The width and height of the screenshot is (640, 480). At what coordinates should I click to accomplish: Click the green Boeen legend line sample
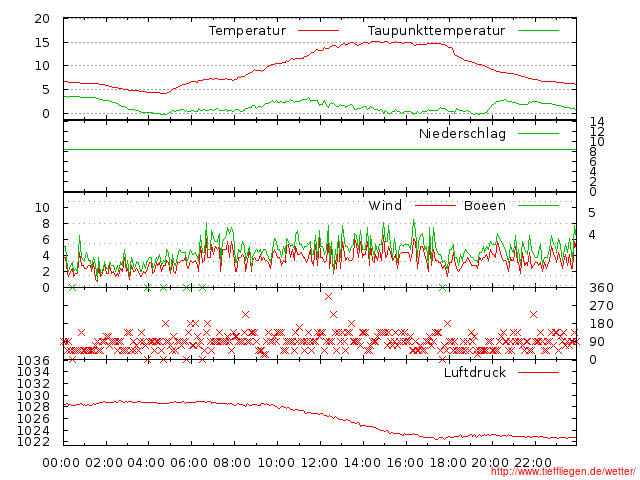pyautogui.click(x=538, y=205)
